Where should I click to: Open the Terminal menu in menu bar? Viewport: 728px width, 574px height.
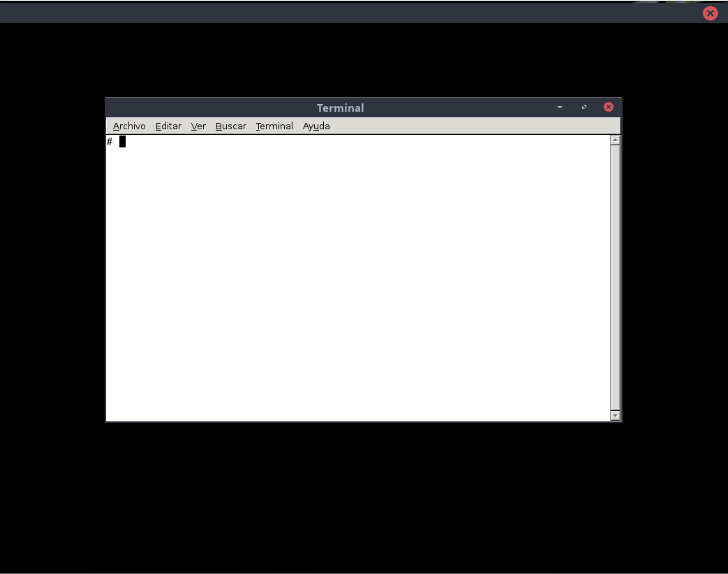274,126
